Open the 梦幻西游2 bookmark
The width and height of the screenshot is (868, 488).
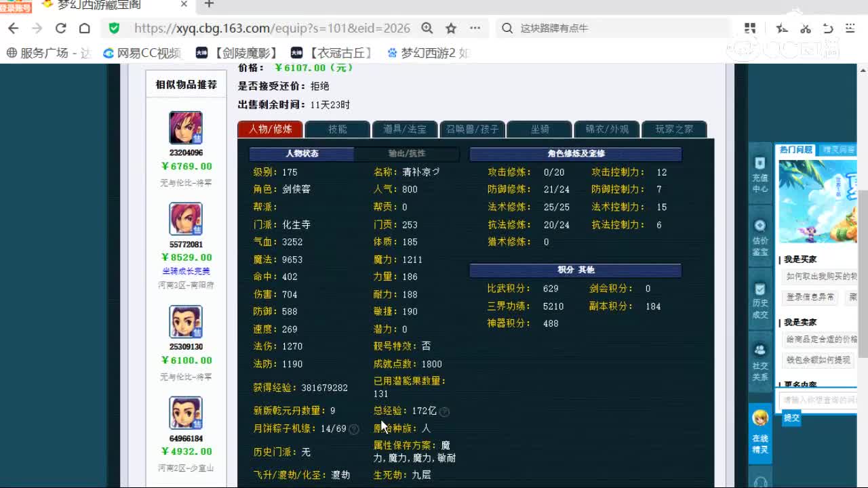tap(429, 53)
